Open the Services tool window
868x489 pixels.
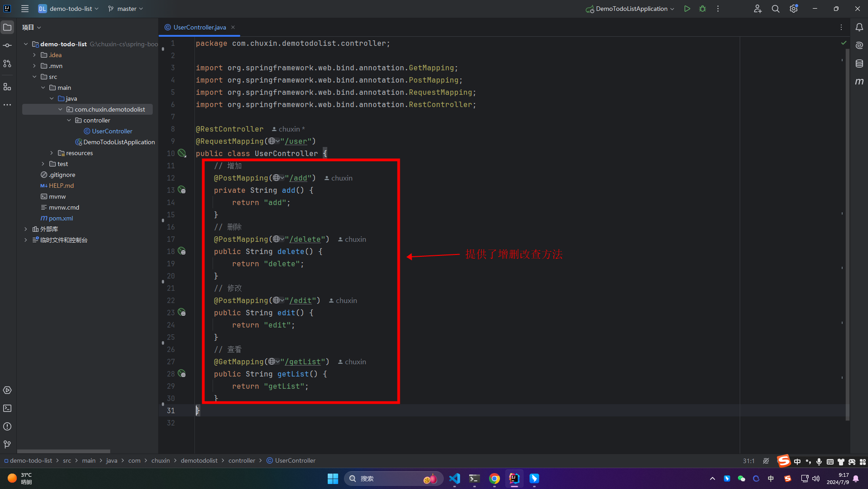click(7, 390)
